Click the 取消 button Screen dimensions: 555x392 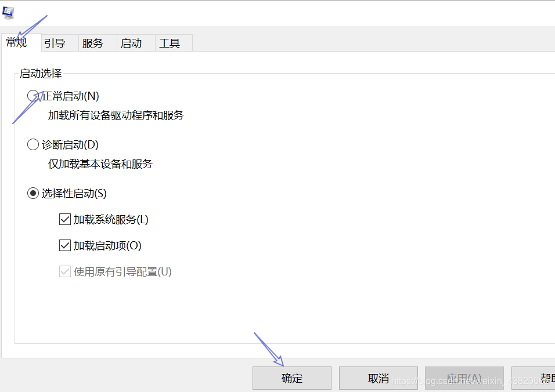pos(379,378)
